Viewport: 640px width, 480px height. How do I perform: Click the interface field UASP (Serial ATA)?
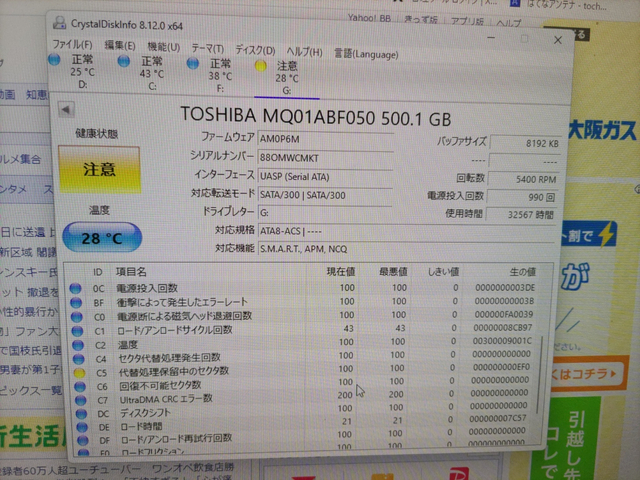[325, 177]
